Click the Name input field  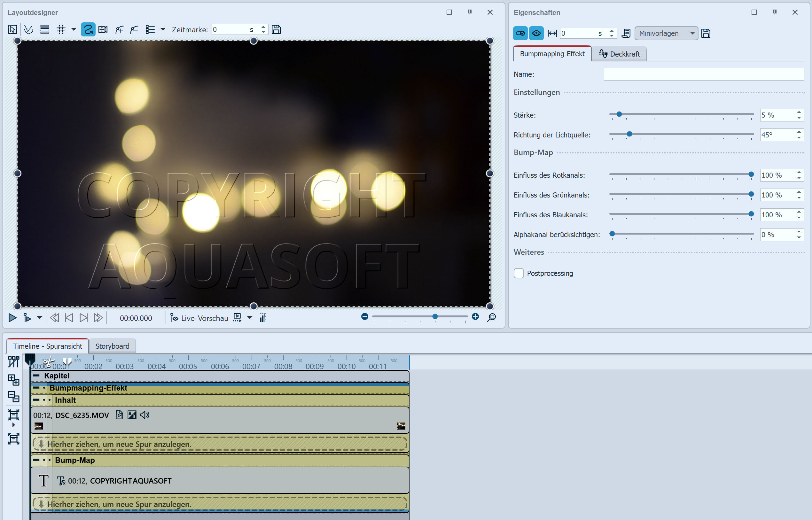pyautogui.click(x=704, y=74)
